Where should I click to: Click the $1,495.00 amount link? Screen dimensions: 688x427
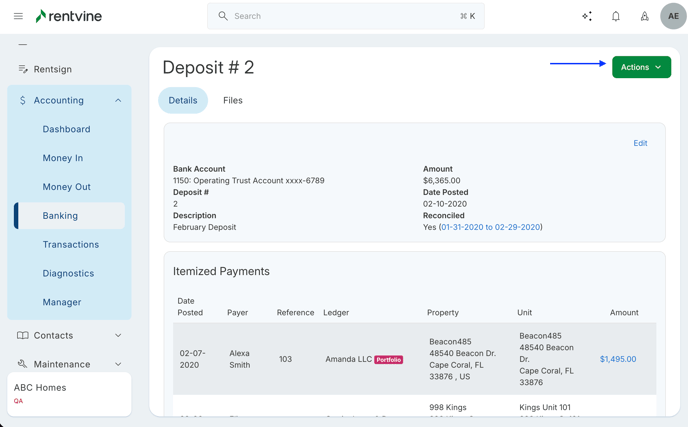[x=617, y=359]
